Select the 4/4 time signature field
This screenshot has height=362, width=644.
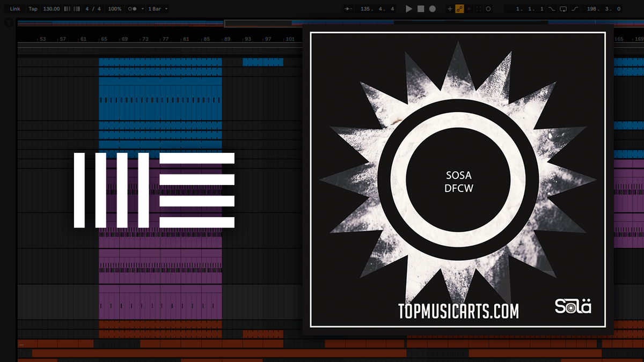pyautogui.click(x=92, y=9)
